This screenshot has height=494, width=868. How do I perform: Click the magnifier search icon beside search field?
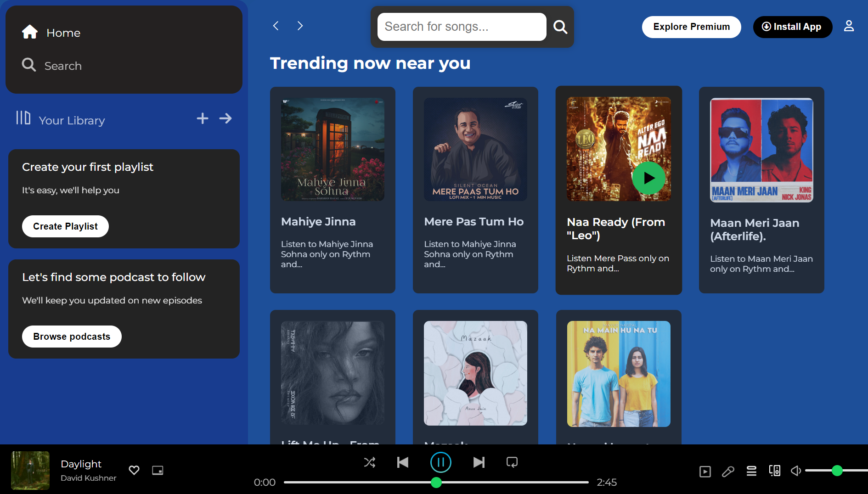click(x=560, y=27)
